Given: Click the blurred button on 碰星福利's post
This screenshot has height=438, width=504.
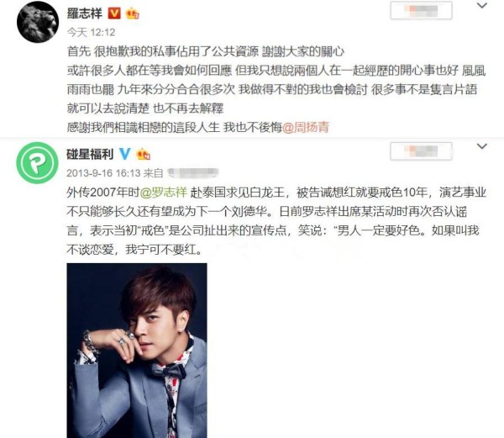Looking at the screenshot, I should point(421,151).
